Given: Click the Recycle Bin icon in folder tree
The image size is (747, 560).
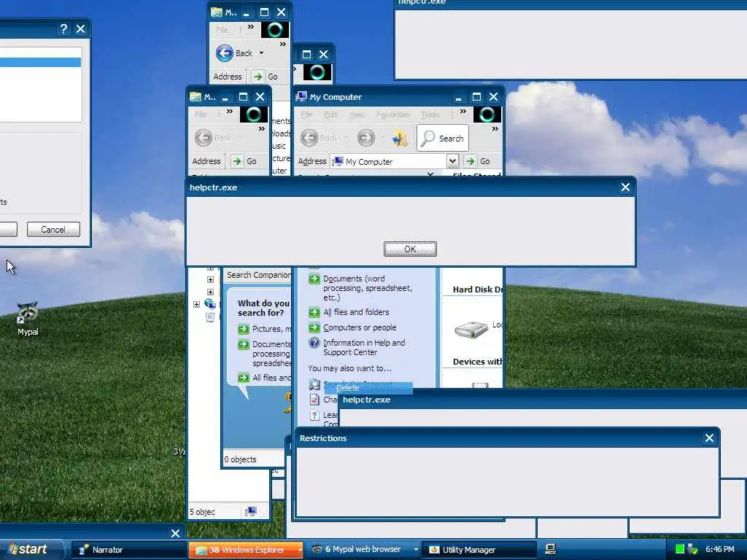Looking at the screenshot, I should [x=210, y=317].
